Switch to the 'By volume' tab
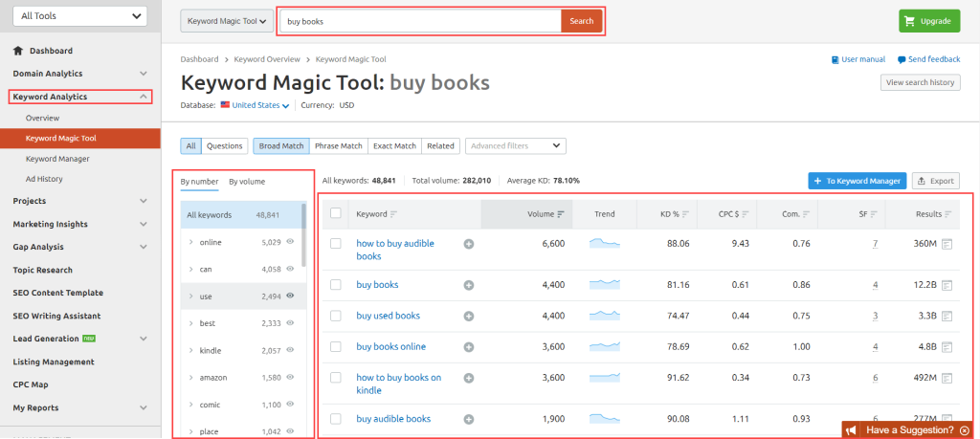The height and width of the screenshot is (439, 980). 247,182
